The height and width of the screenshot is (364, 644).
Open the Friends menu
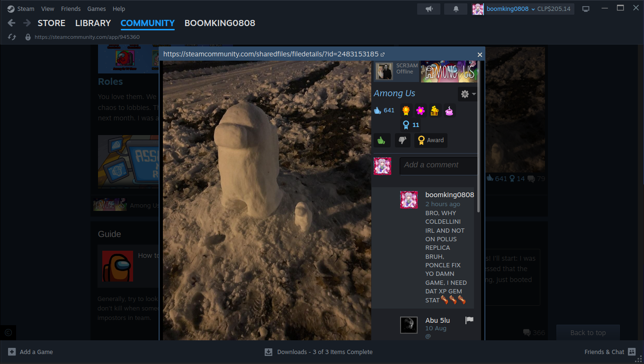(x=71, y=9)
